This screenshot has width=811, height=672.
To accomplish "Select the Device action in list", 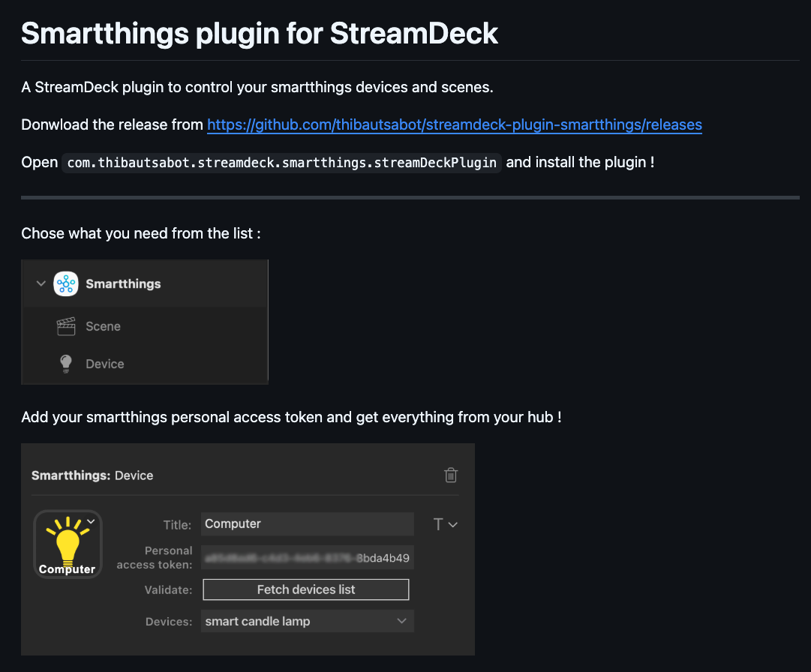I will point(104,364).
